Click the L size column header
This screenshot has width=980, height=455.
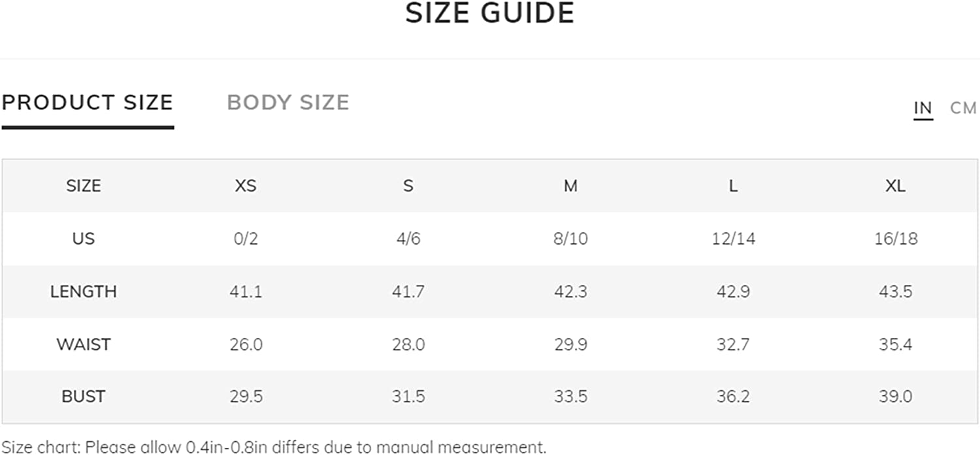733,186
